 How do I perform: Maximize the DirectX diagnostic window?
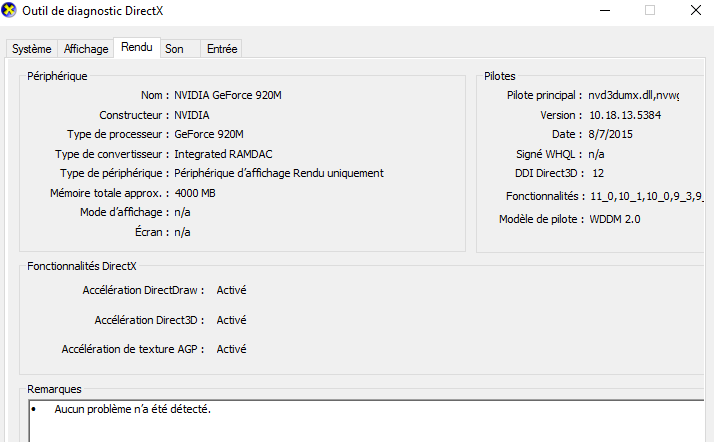pyautogui.click(x=650, y=10)
